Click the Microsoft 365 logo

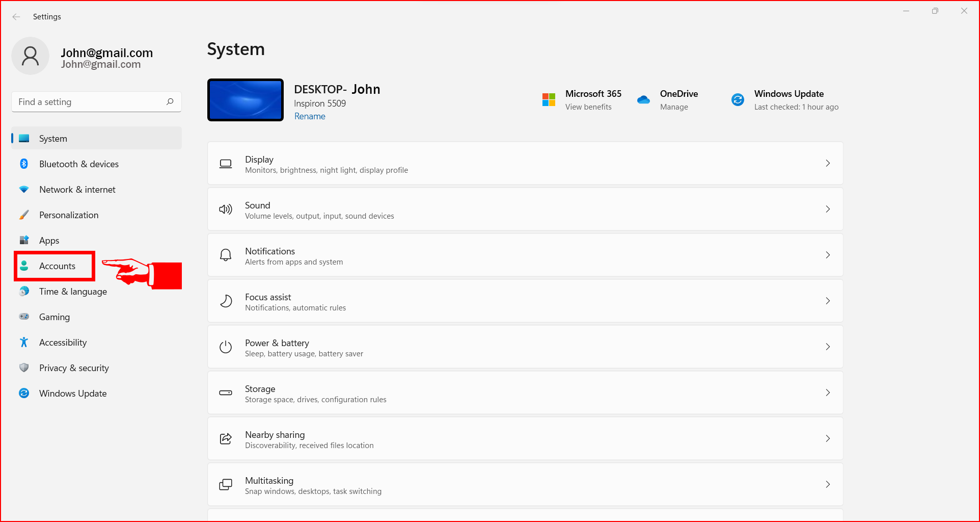coord(549,99)
